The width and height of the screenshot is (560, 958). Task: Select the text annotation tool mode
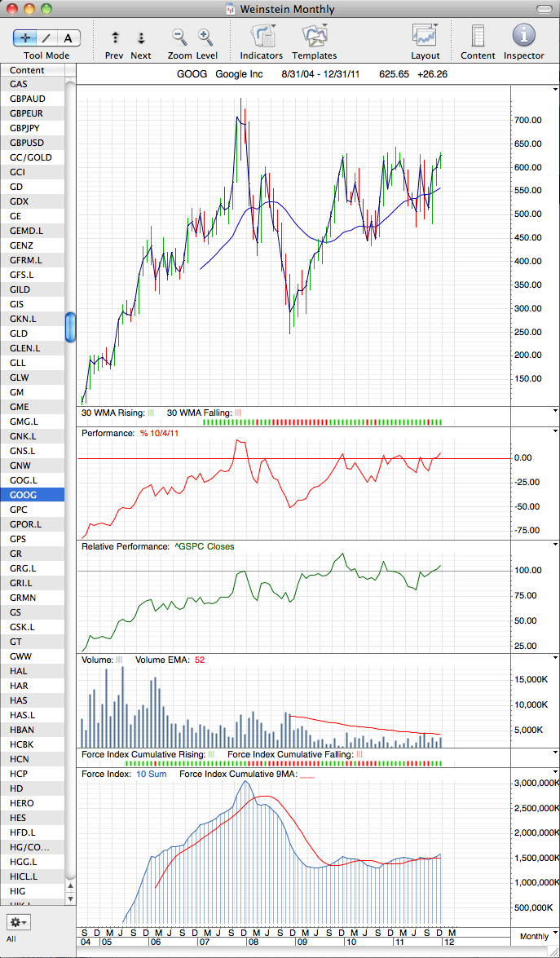pyautogui.click(x=68, y=38)
